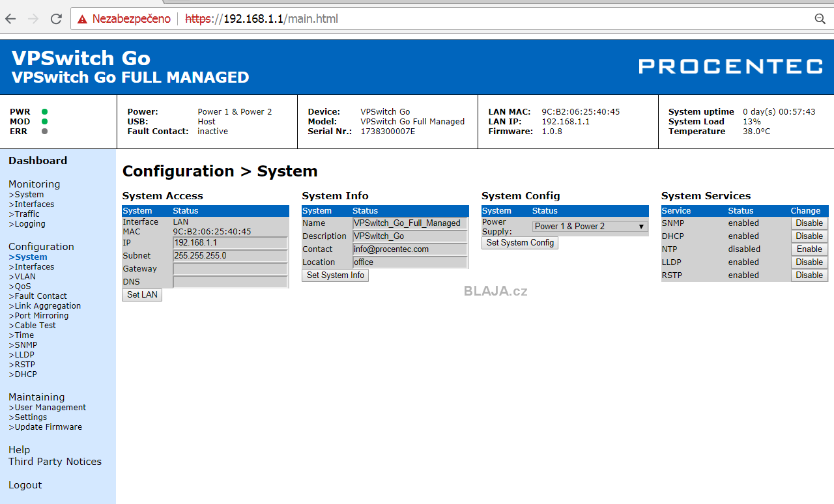Click the Set System Config button
Viewport: 834px width, 504px height.
[520, 243]
